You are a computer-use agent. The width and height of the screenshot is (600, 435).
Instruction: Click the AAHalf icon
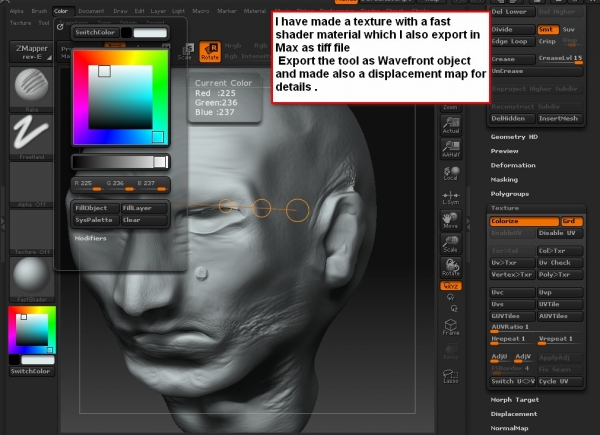[451, 149]
